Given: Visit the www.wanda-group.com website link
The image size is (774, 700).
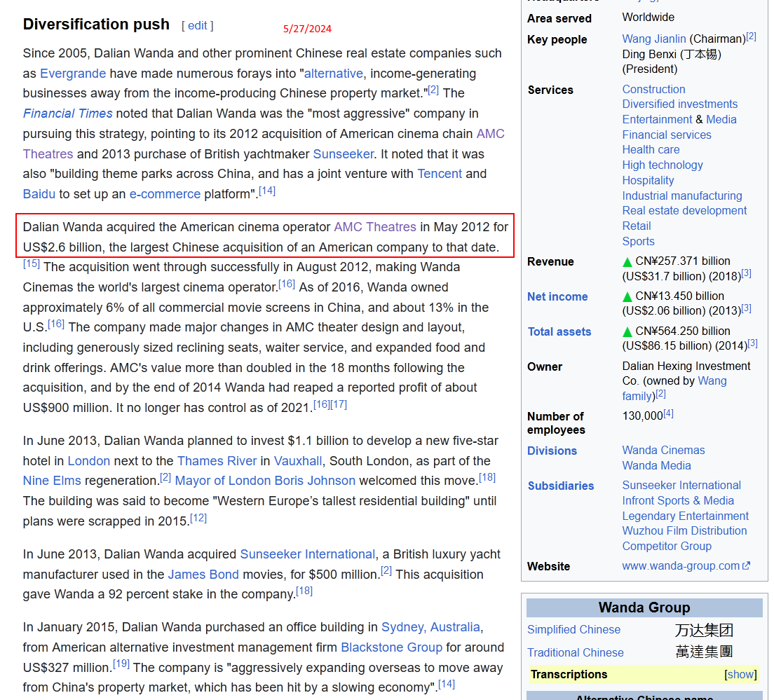Looking at the screenshot, I should tap(686, 566).
